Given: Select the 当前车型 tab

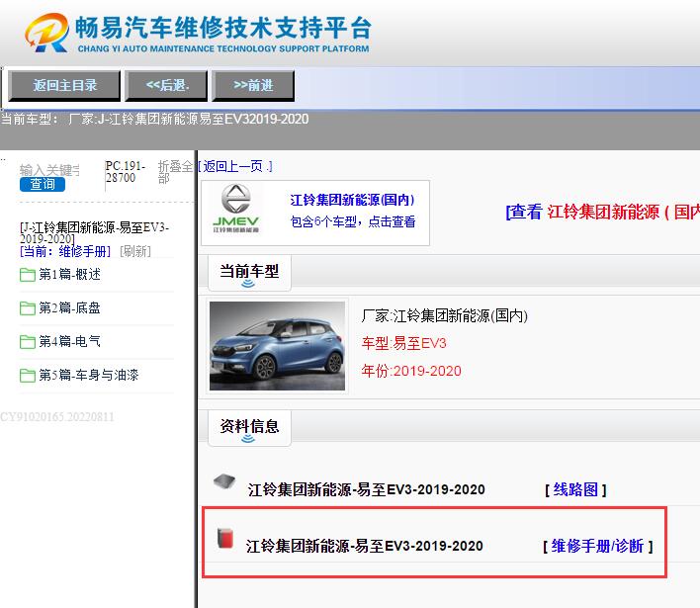Looking at the screenshot, I should [249, 273].
